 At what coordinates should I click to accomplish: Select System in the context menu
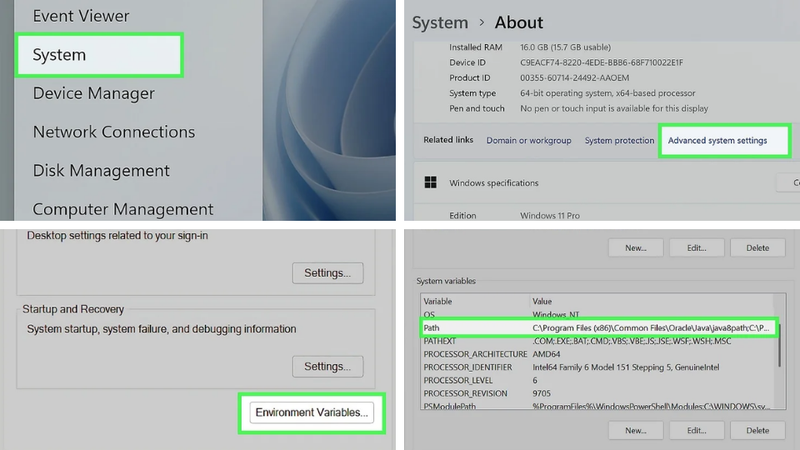[x=99, y=55]
